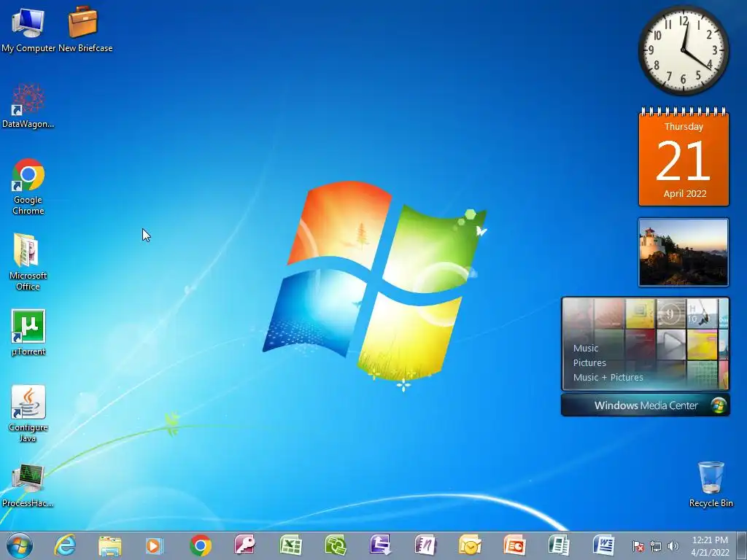Open the volume speaker tray icon

[x=673, y=546]
